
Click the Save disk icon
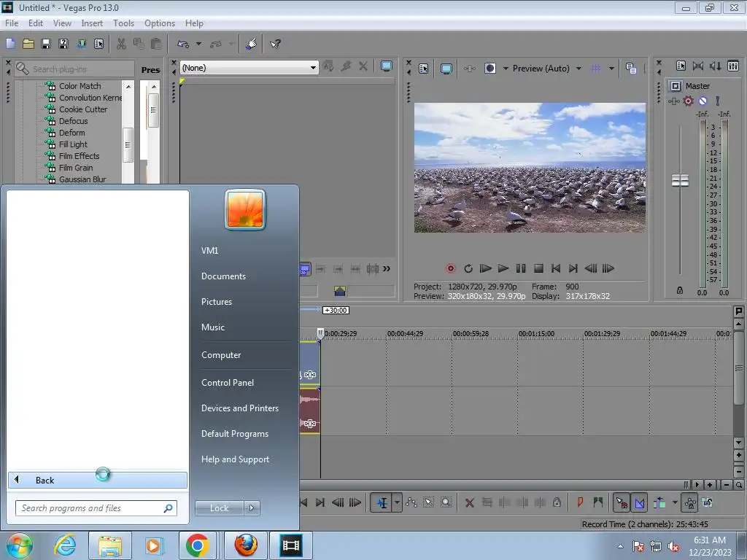[46, 44]
